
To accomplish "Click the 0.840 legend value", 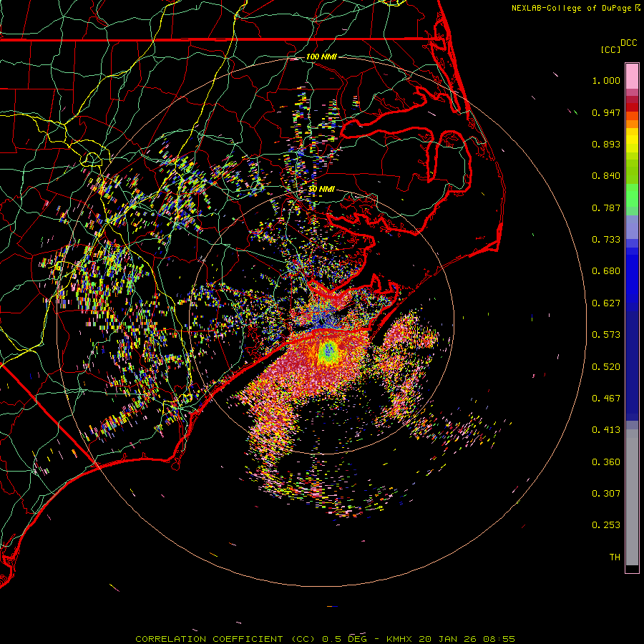I will point(606,176).
